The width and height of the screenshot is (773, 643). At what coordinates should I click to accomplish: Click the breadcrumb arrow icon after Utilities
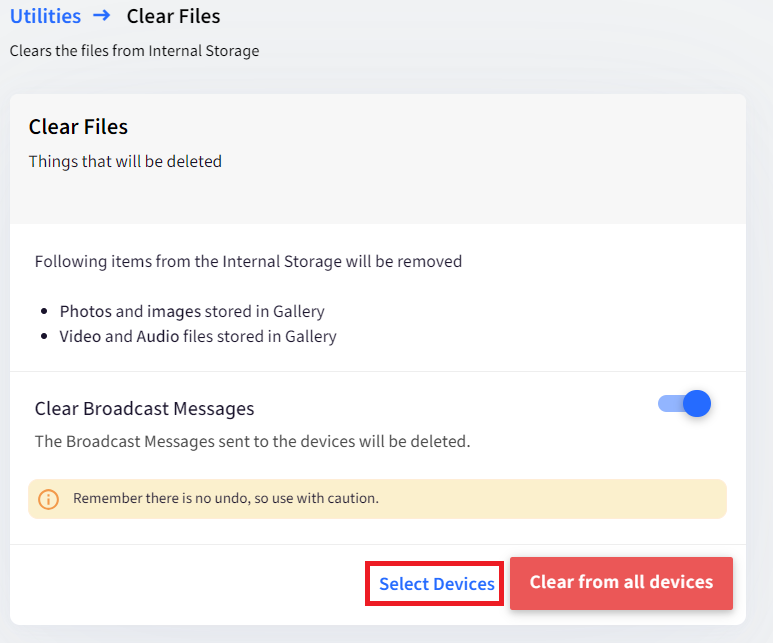[102, 15]
